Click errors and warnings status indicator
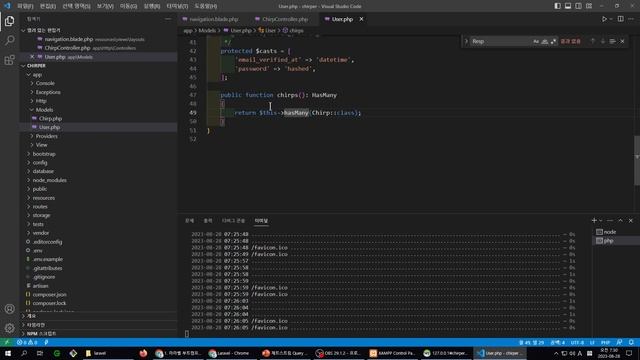640x360 pixels. tap(27, 342)
